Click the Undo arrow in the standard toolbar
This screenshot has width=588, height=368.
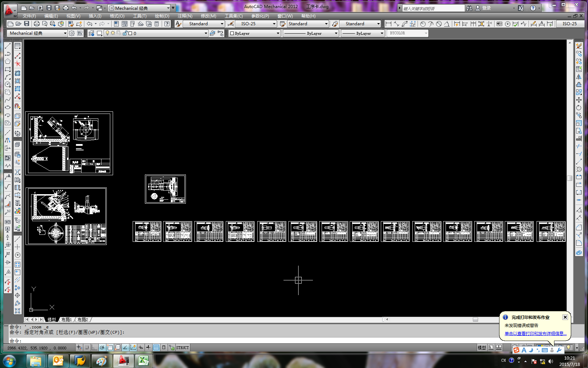(x=90, y=24)
